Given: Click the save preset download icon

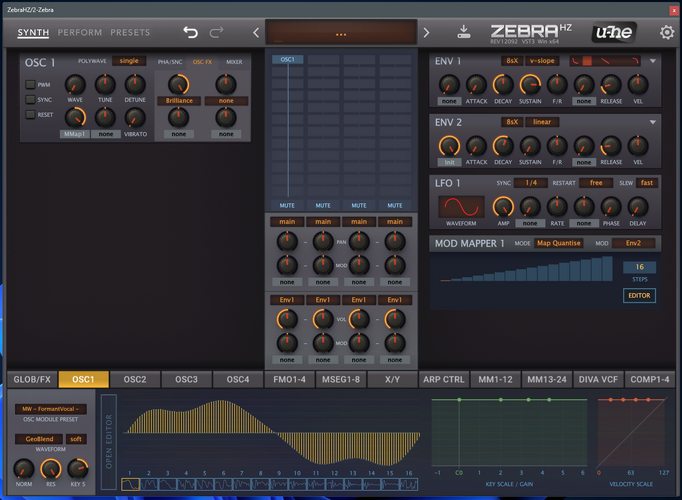Looking at the screenshot, I should coord(464,32).
